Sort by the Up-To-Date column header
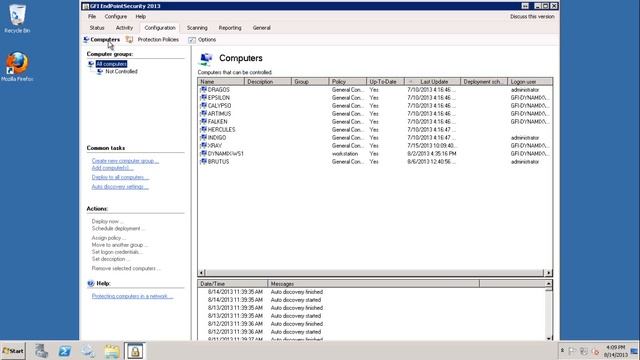640x360 pixels. click(x=385, y=82)
